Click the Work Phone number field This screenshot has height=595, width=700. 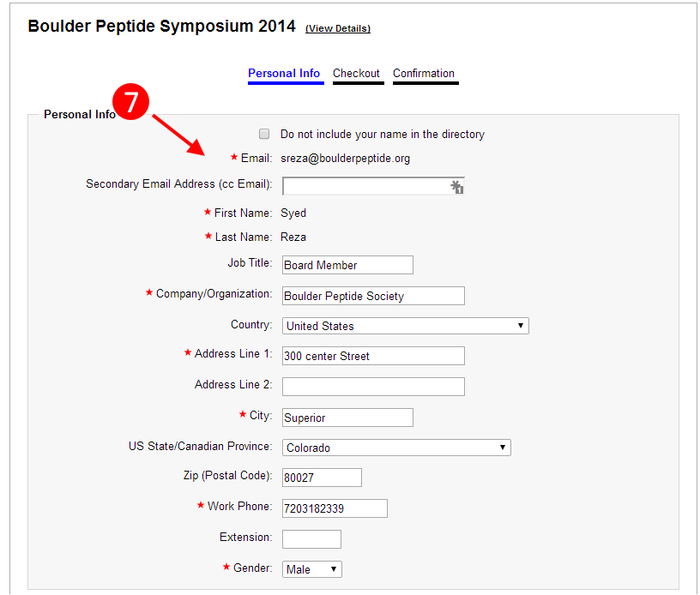click(335, 508)
